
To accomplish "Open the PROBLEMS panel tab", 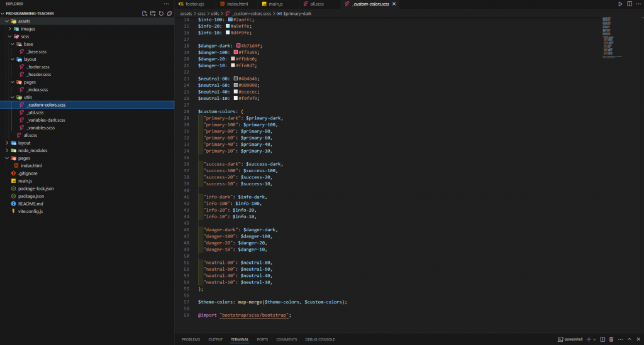I will click(191, 339).
